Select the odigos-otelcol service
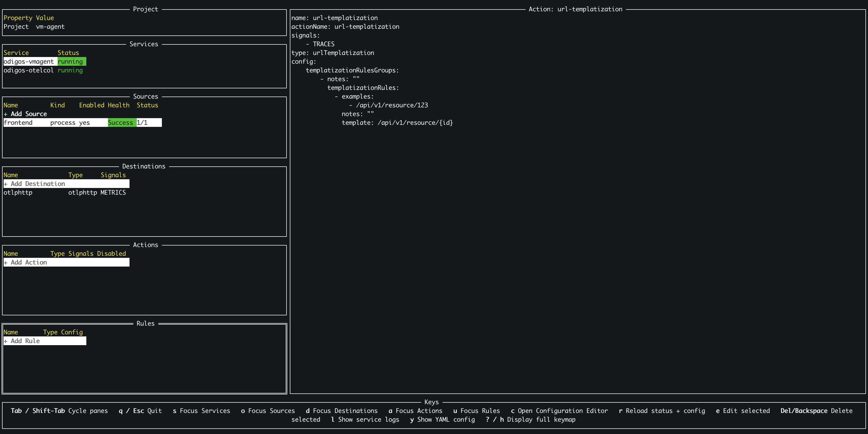 pyautogui.click(x=28, y=70)
